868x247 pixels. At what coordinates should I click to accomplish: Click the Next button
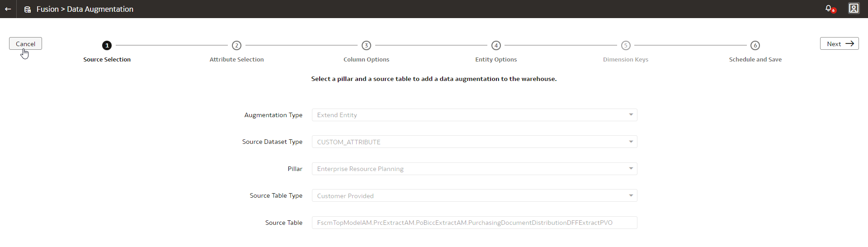pos(839,44)
